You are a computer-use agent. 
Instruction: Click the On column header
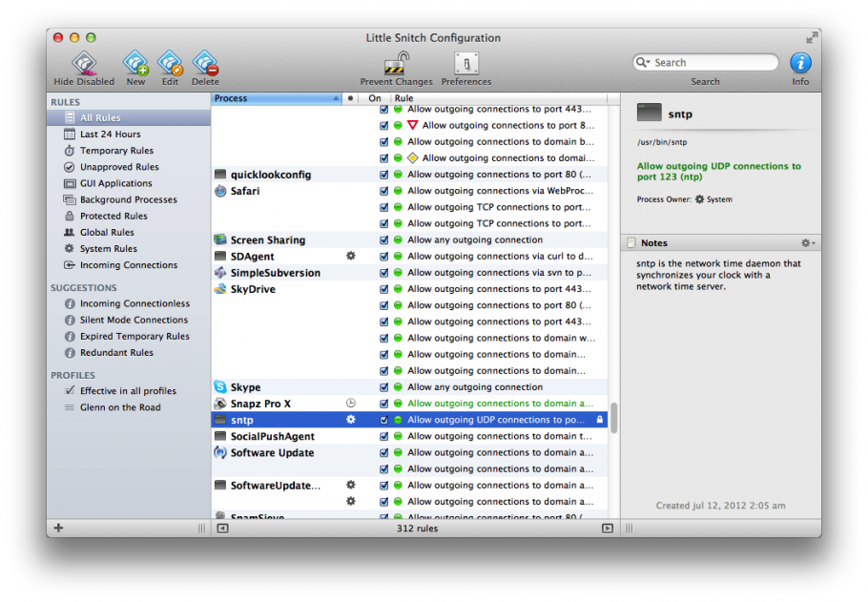click(375, 98)
